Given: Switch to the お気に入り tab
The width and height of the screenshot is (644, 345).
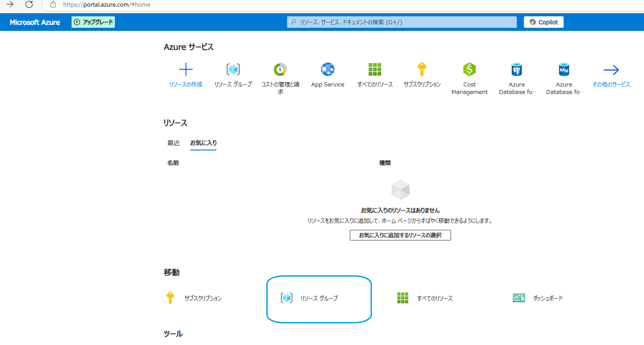Looking at the screenshot, I should click(204, 143).
